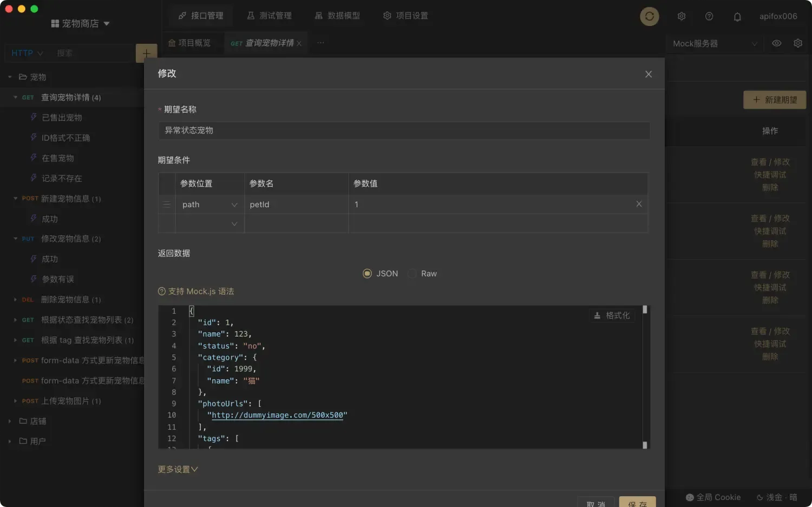Select the Raw radio button
Screen dimensions: 812x507
[x=412, y=273]
